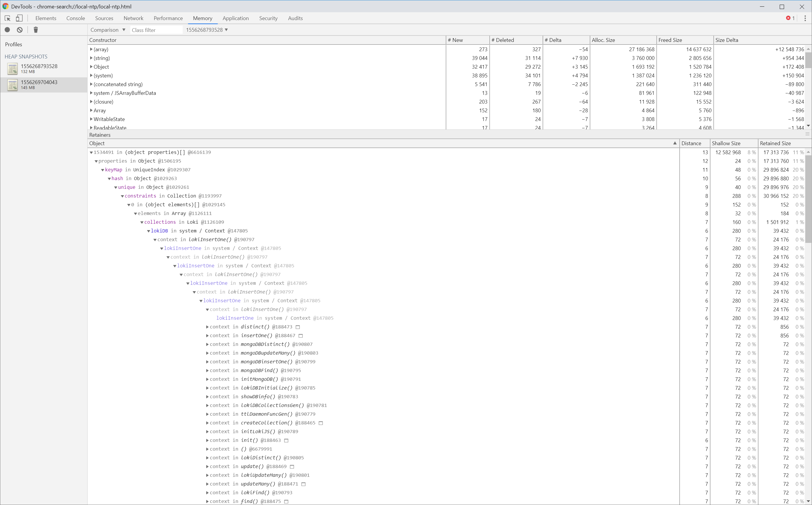This screenshot has width=812, height=505.
Task: Open the Application panel tab
Action: 235,18
